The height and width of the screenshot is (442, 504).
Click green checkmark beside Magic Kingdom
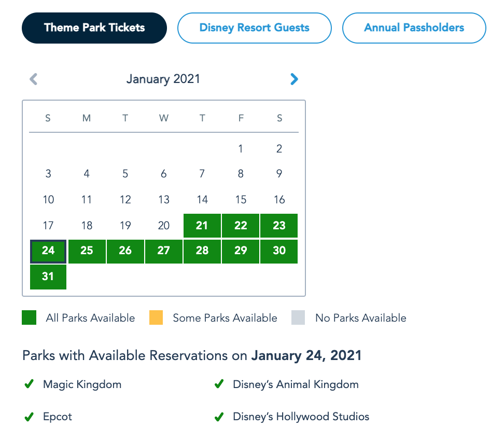pyautogui.click(x=29, y=384)
